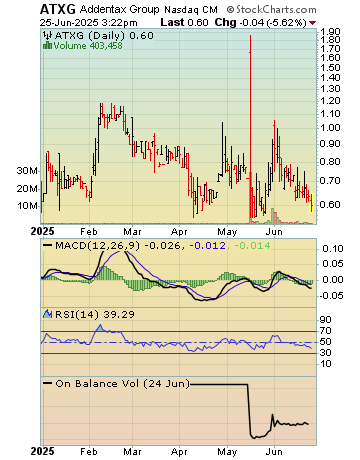
Task: Click the black MACD legend line marker
Action: click(x=48, y=246)
